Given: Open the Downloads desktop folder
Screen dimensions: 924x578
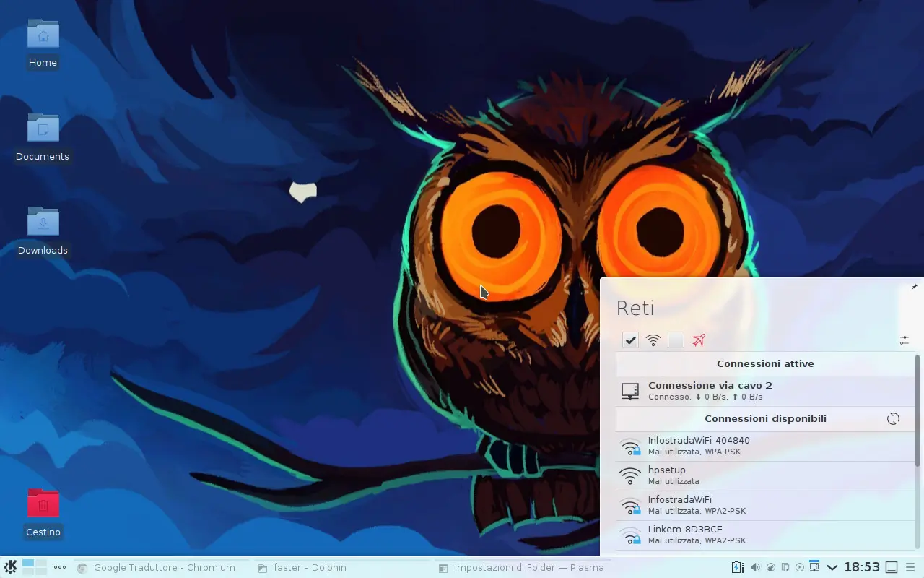Looking at the screenshot, I should pos(43,231).
